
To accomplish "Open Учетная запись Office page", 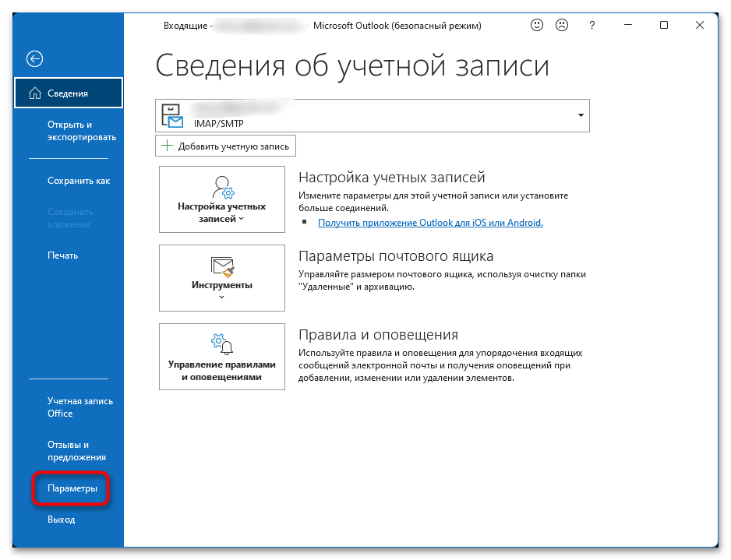I will (80, 407).
